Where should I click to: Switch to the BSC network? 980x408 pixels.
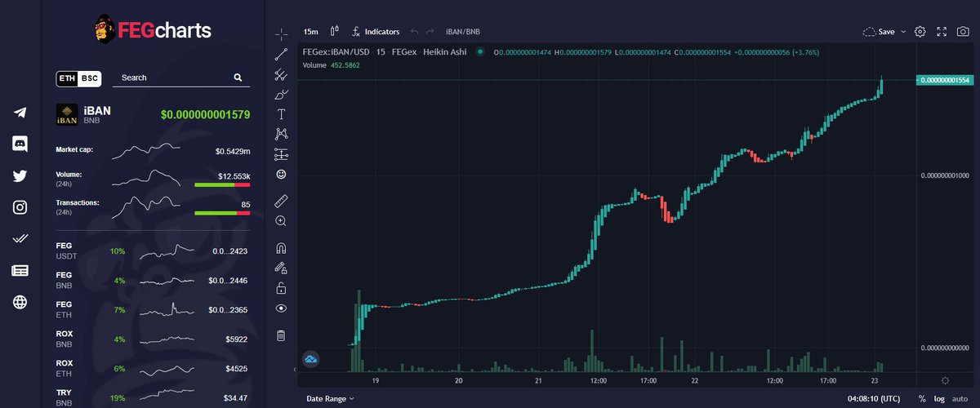coord(90,78)
